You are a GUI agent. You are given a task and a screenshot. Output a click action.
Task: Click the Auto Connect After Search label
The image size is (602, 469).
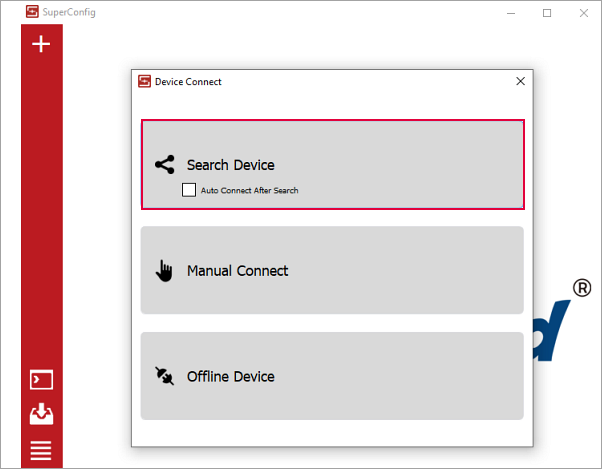(249, 190)
